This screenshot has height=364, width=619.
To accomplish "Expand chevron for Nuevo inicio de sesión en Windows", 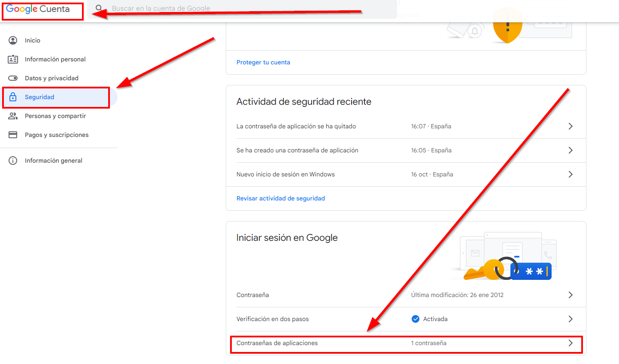I will point(570,174).
